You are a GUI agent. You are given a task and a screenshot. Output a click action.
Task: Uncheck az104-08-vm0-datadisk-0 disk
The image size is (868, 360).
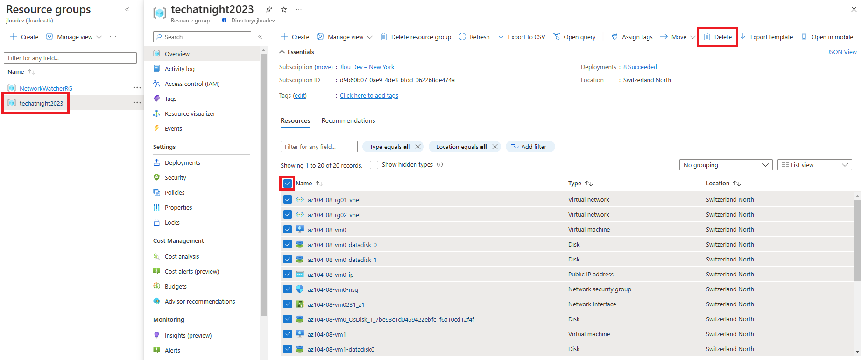point(288,244)
